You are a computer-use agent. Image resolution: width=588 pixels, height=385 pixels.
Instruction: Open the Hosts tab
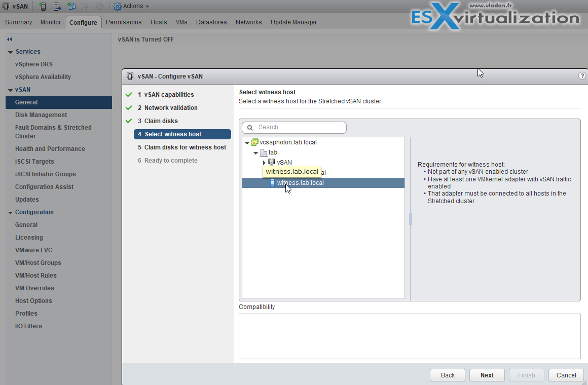tap(159, 22)
